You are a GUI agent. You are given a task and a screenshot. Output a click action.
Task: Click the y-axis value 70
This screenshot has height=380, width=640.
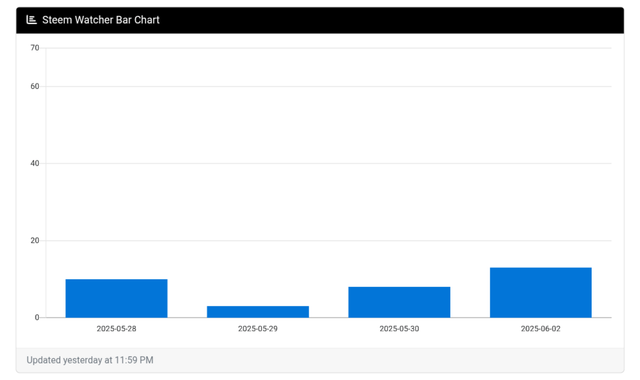coord(35,48)
